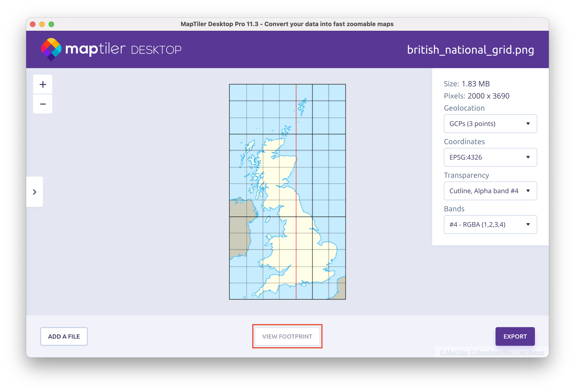Click the VIEW FOOTPRINT button
This screenshot has height=392, width=575.
287,336
